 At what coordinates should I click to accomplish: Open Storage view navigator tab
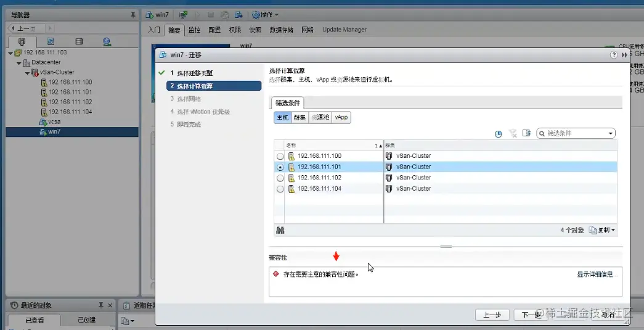[79, 41]
